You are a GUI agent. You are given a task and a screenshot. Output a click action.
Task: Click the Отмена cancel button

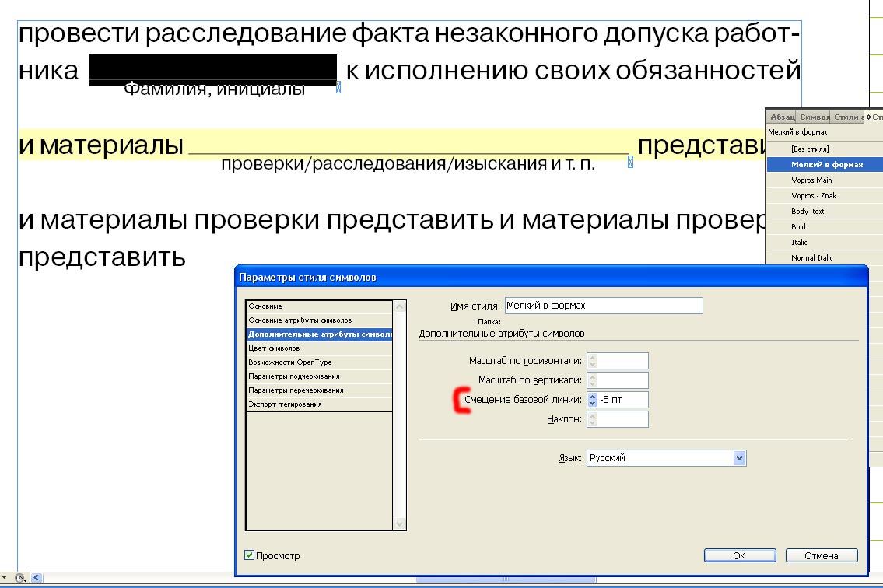822,556
